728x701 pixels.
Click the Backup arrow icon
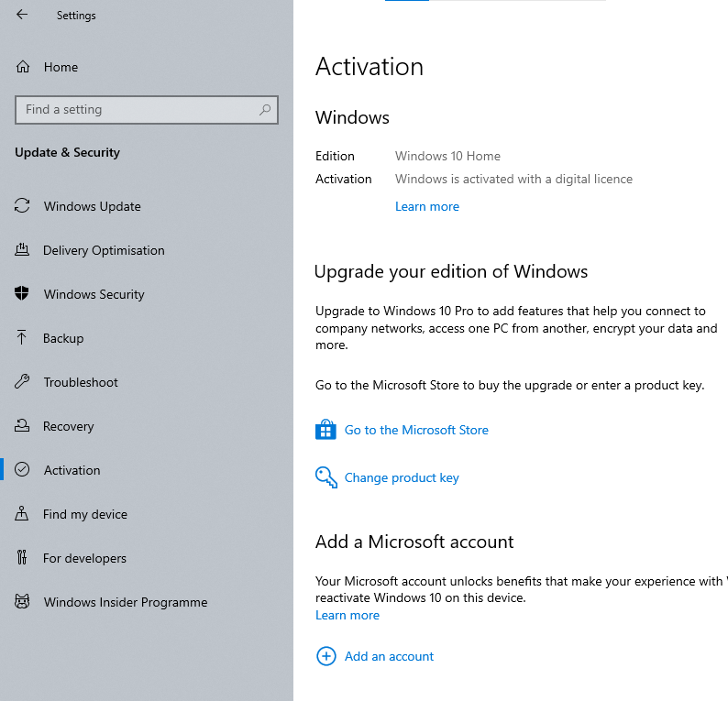21,337
